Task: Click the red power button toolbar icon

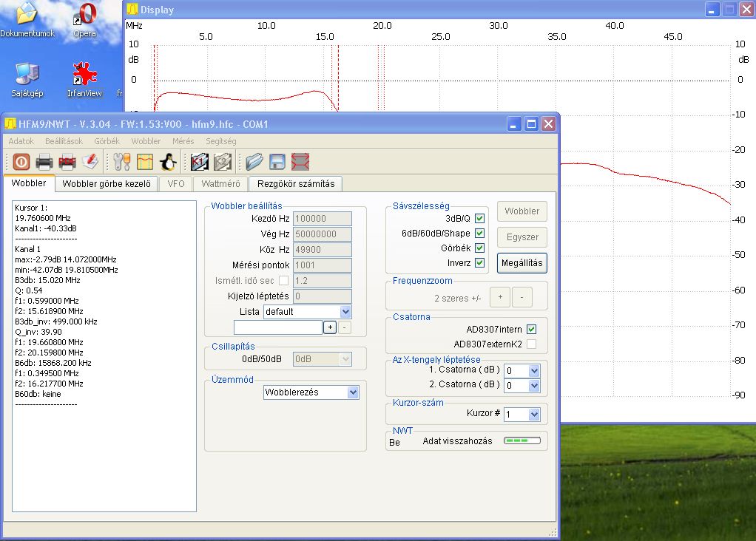Action: [21, 161]
